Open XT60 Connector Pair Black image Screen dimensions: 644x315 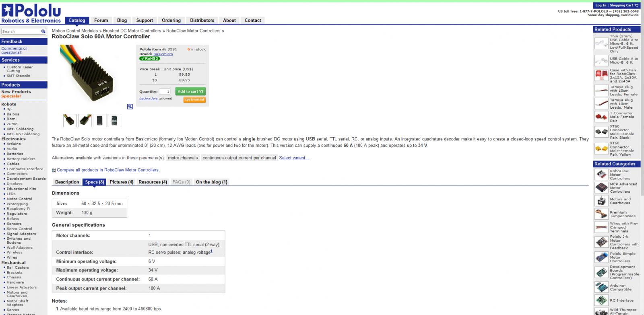[601, 132]
